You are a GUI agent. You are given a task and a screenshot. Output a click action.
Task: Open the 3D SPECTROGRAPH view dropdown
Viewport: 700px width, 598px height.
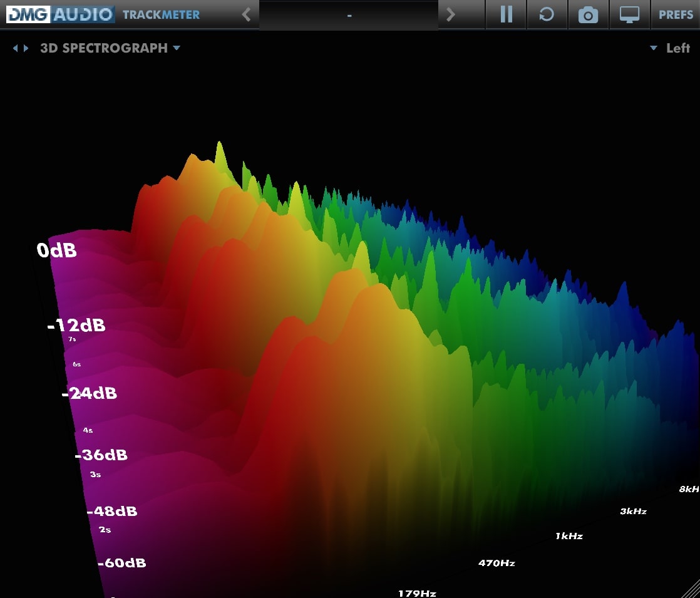(176, 48)
